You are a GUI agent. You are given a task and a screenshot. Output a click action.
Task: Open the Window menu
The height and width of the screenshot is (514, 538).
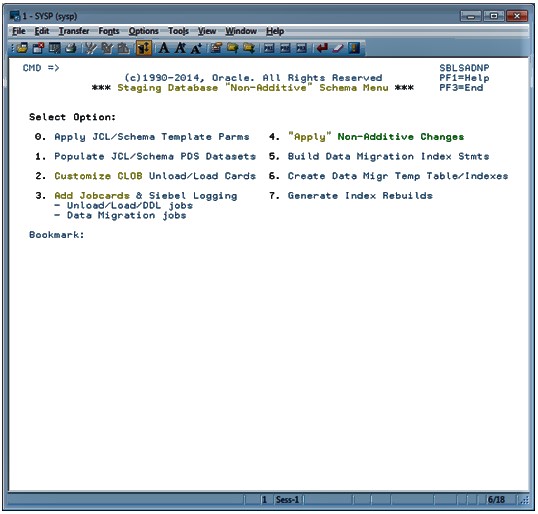click(241, 31)
